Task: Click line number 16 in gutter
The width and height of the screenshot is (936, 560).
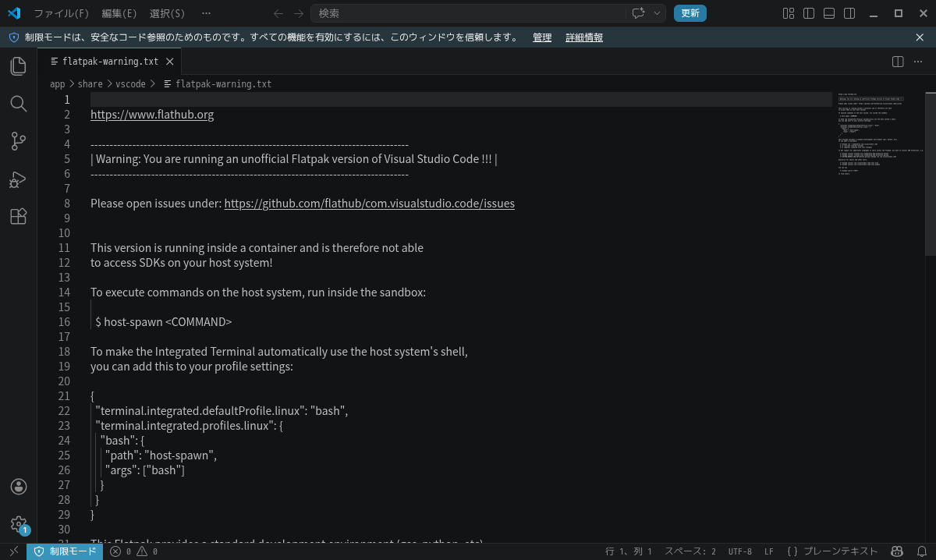Action: (x=64, y=322)
